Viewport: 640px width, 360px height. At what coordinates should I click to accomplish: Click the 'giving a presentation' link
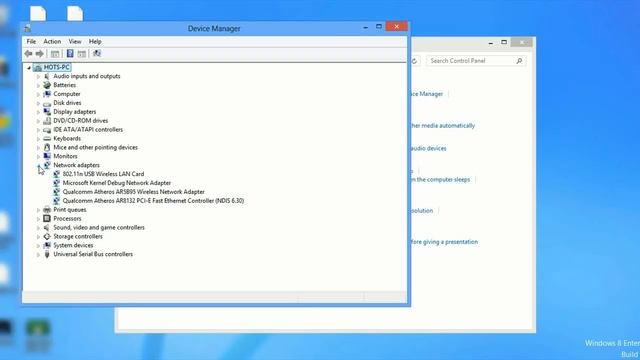click(x=444, y=242)
